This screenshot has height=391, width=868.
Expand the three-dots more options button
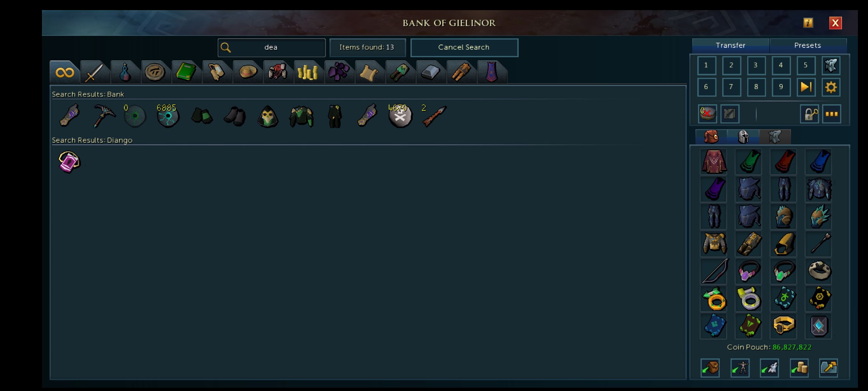(x=831, y=114)
